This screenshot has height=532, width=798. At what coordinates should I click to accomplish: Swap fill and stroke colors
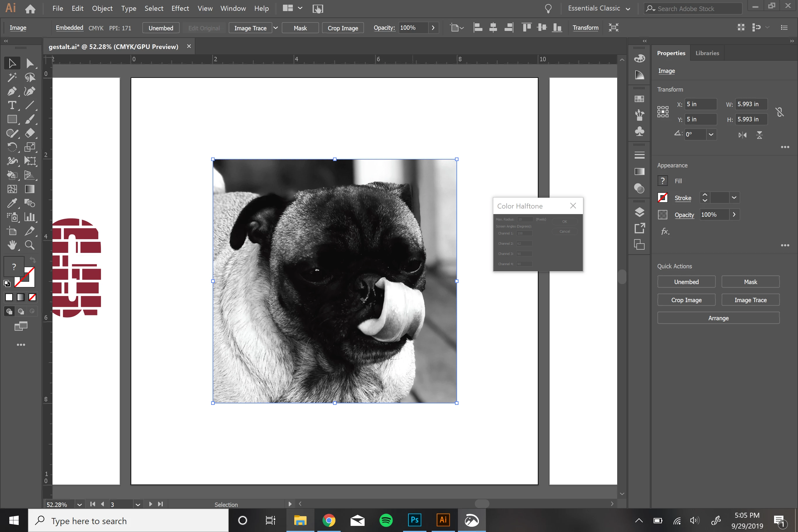pos(33,260)
